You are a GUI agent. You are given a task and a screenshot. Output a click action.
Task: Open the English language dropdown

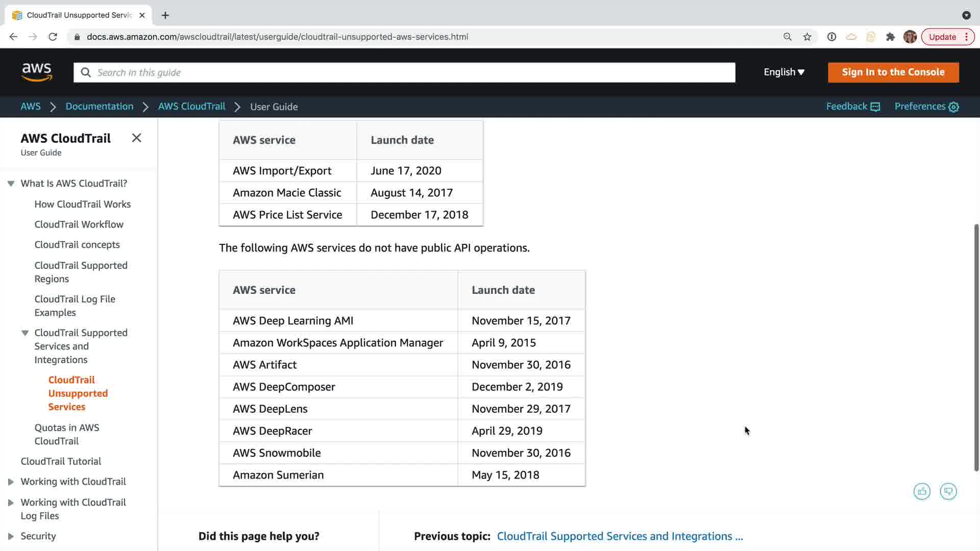coord(783,72)
